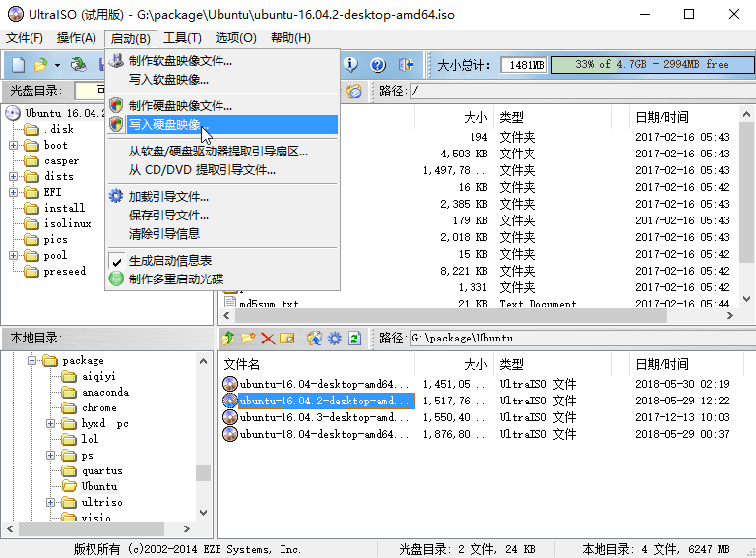Screen dimensions: 756x558
Task: Open the 帮助(H) menu
Action: pyautogui.click(x=290, y=38)
